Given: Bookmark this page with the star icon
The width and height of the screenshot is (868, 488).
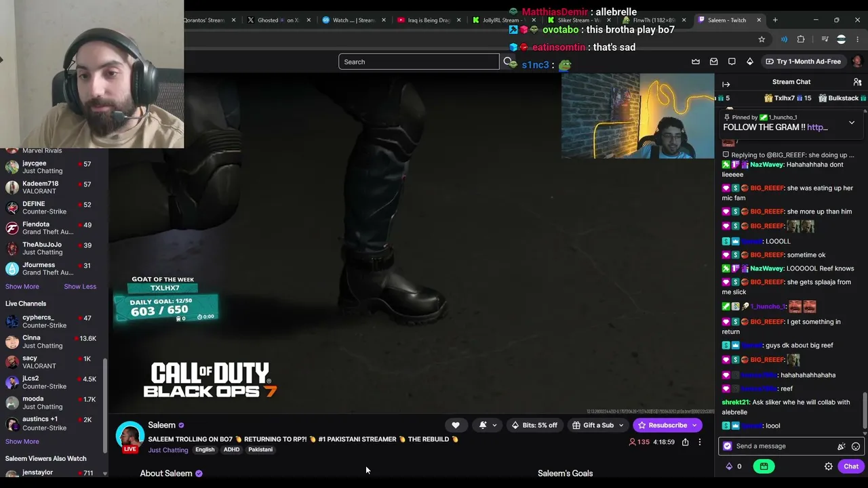Looking at the screenshot, I should 762,39.
